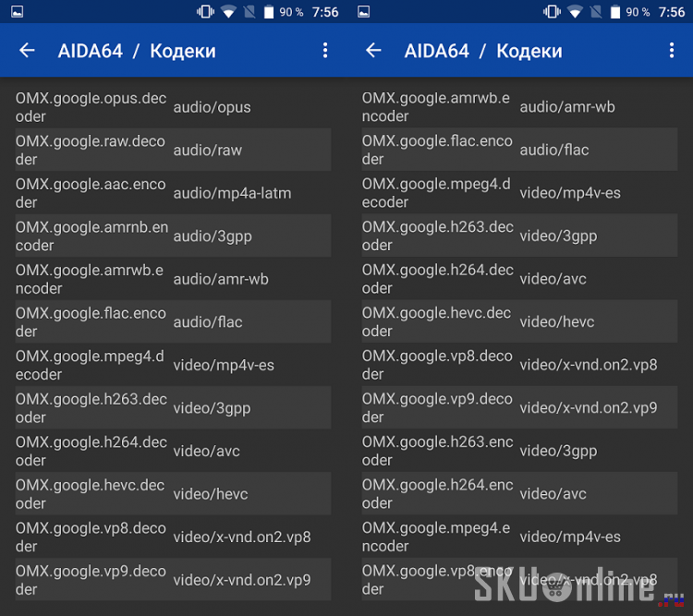Select OMX.google.flac.encoder in the right screen
Screen dimensions: 693x616
coord(519,150)
